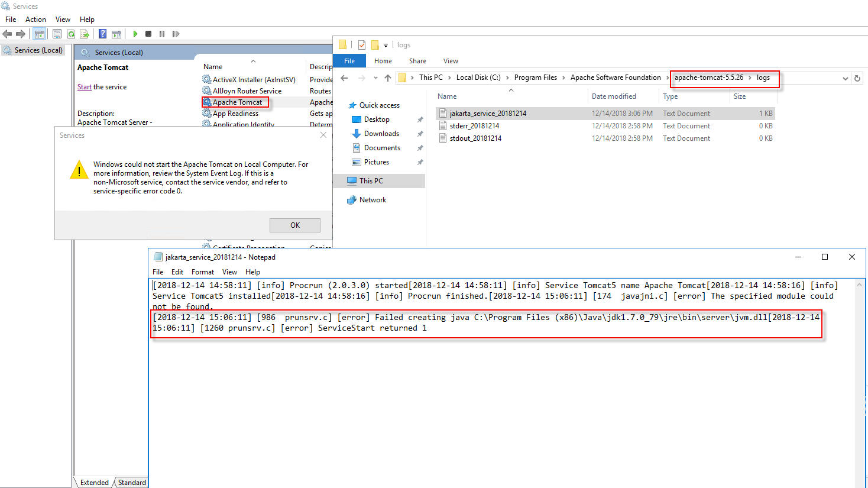The image size is (868, 488).
Task: Open the Export List toolbar icon
Action: [83, 33]
